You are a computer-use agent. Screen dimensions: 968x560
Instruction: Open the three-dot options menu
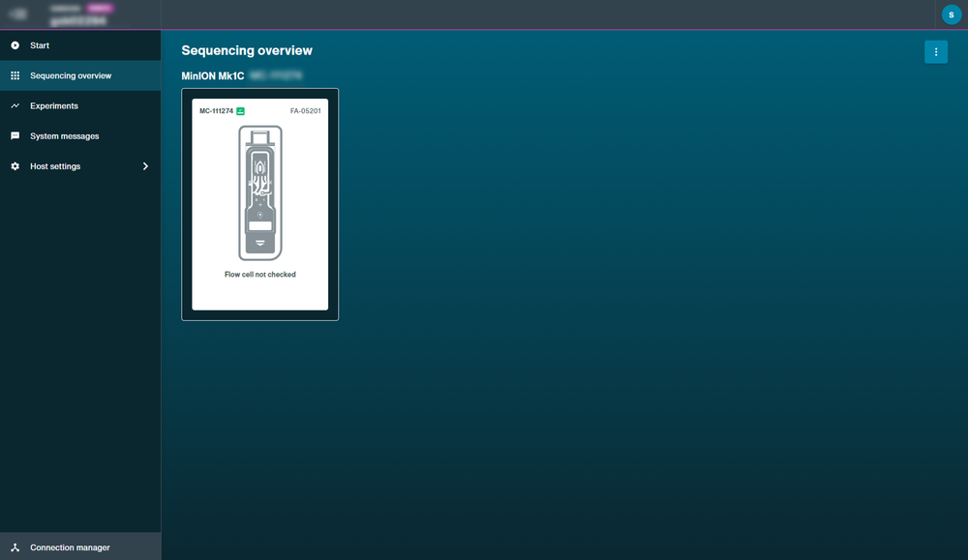pos(936,52)
